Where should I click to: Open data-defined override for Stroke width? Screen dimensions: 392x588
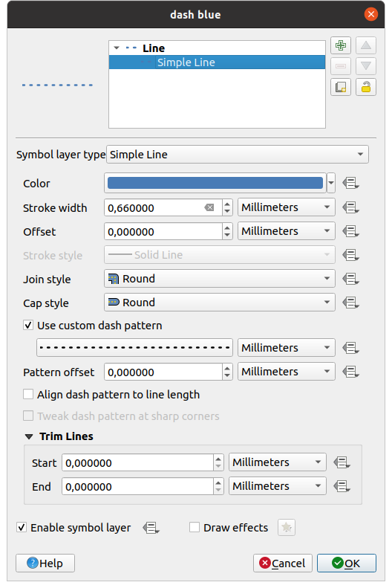click(x=351, y=207)
